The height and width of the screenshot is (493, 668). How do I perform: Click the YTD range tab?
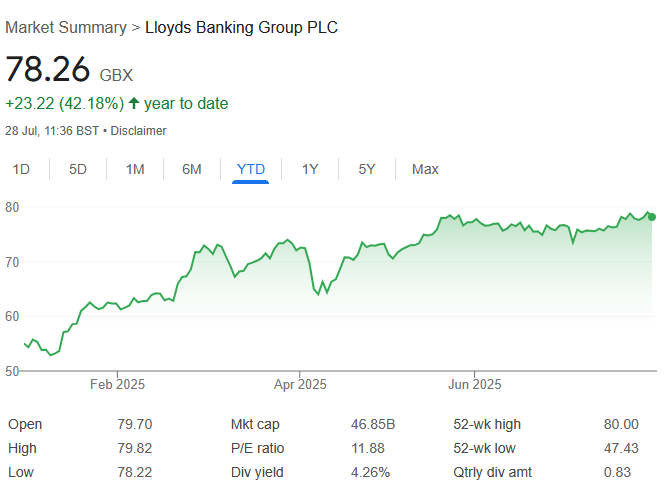[x=251, y=169]
